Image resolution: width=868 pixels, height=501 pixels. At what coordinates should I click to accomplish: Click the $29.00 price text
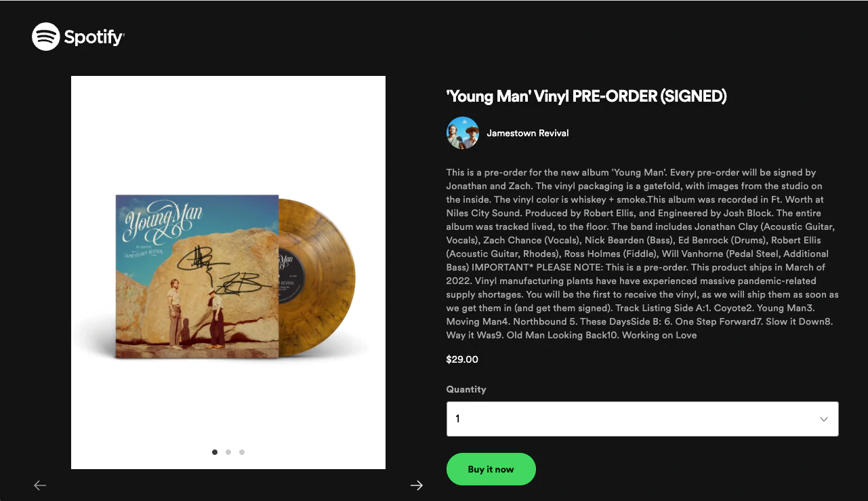tap(462, 359)
